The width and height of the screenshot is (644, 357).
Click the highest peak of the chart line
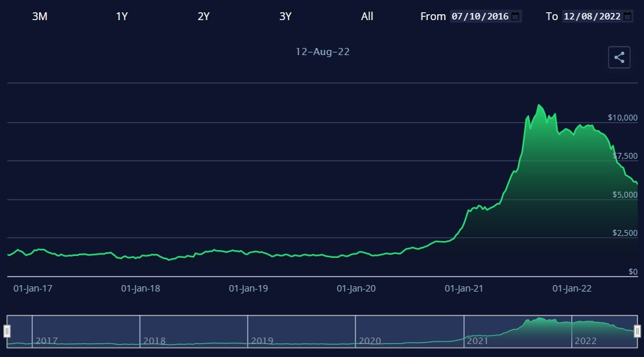click(x=538, y=105)
